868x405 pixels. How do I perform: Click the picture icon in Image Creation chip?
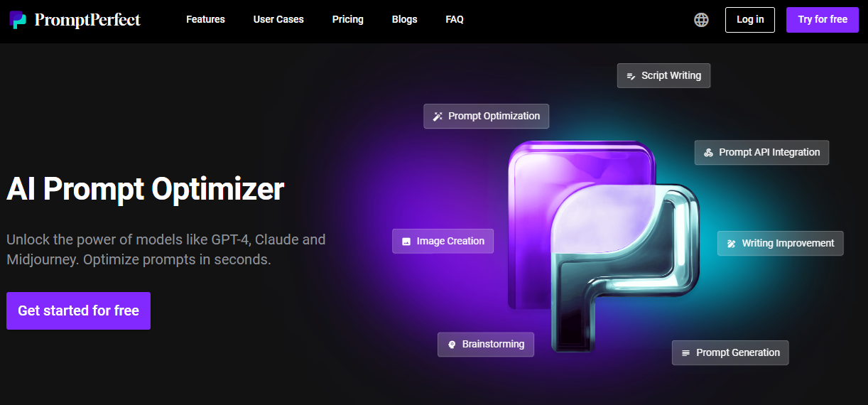tap(406, 242)
